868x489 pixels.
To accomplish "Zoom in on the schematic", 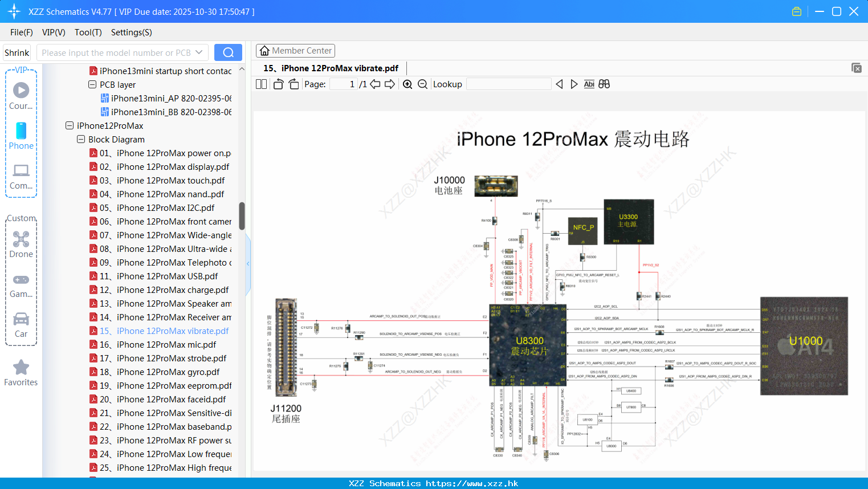I will (x=407, y=84).
